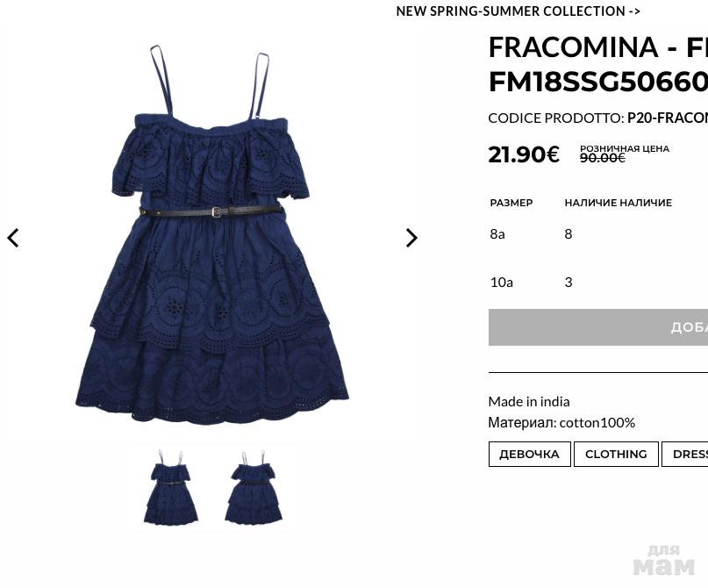Select the first dress thumbnail

(171, 487)
